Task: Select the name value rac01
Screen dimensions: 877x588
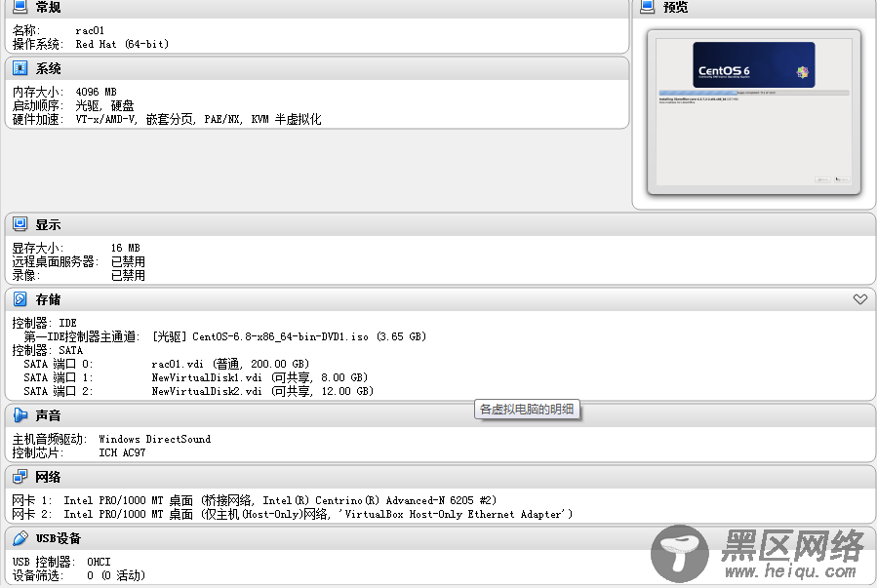Action: click(x=90, y=31)
